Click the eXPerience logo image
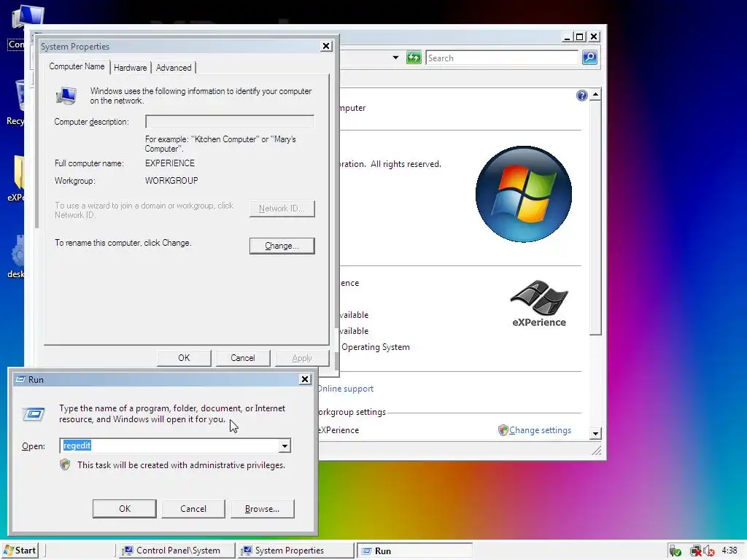 (539, 303)
